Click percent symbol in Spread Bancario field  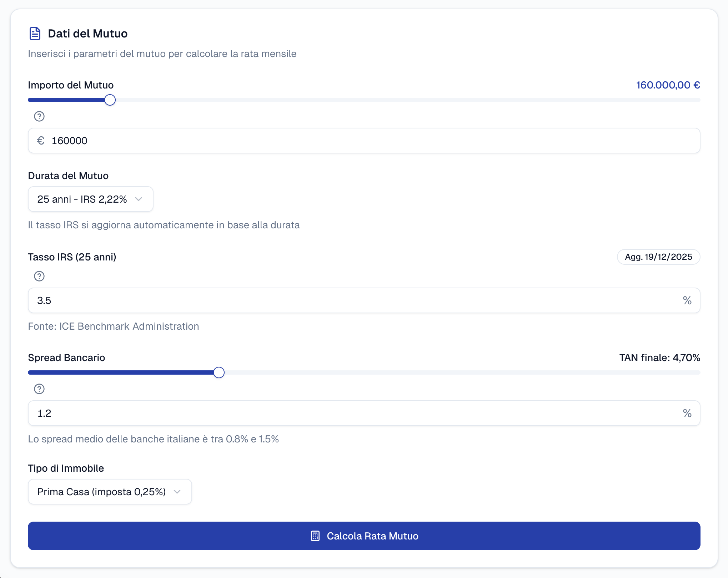click(687, 413)
